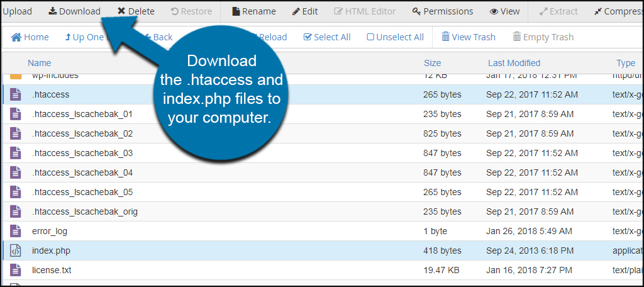Image resolution: width=644 pixels, height=287 pixels.
Task: Select the license.txt file name
Action: coord(52,270)
